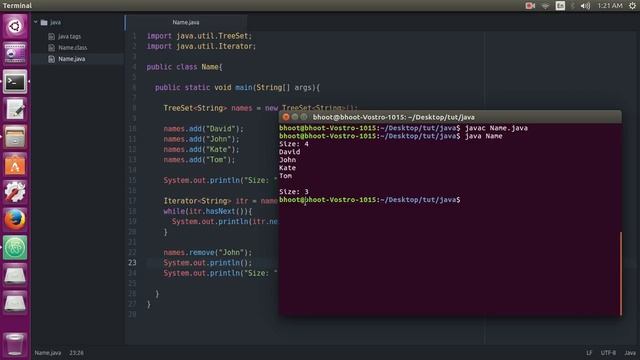This screenshot has width=640, height=360.
Task: Click the terminal scrollbar handle
Action: click(621, 273)
